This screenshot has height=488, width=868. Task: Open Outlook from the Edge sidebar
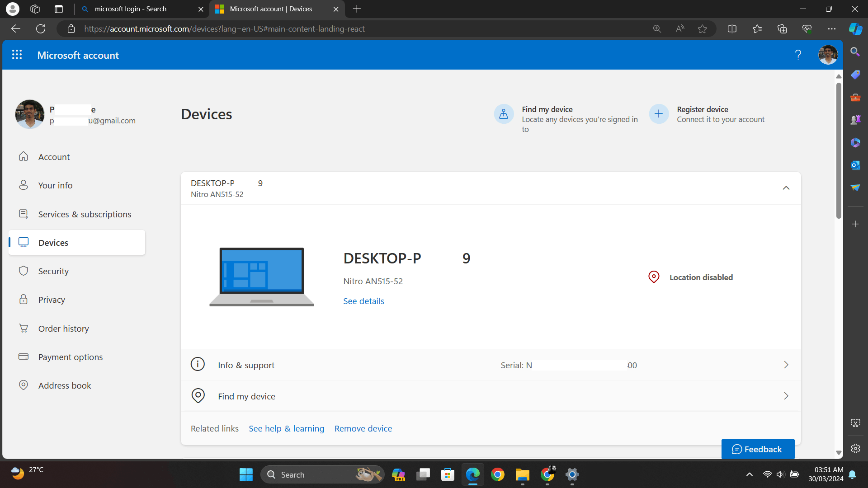(855, 165)
